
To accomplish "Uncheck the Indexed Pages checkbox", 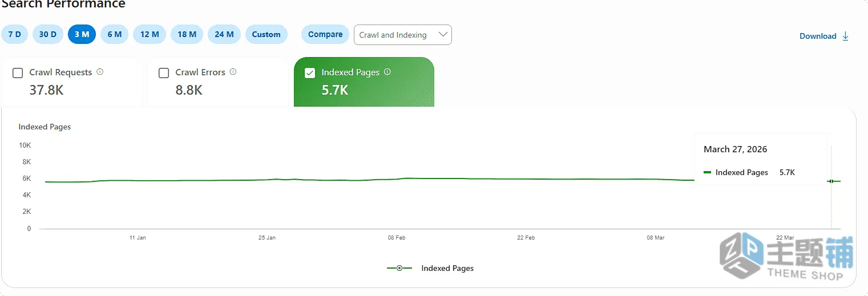I will pos(310,73).
